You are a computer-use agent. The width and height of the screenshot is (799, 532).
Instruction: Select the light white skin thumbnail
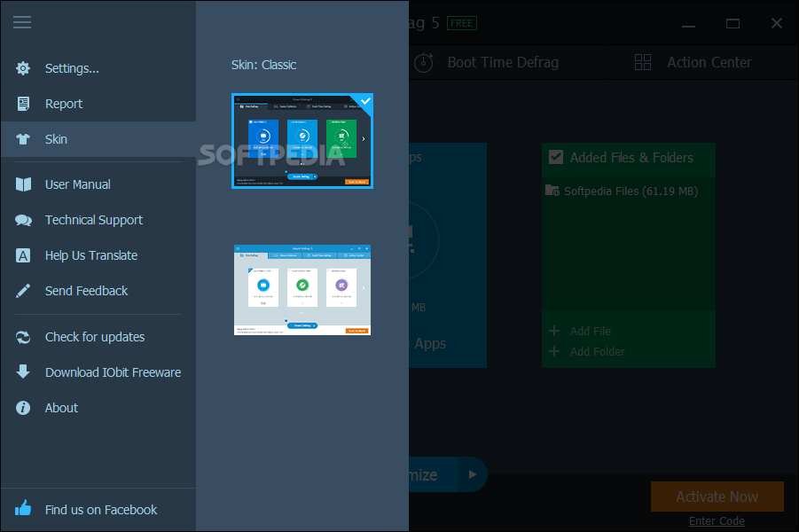302,290
